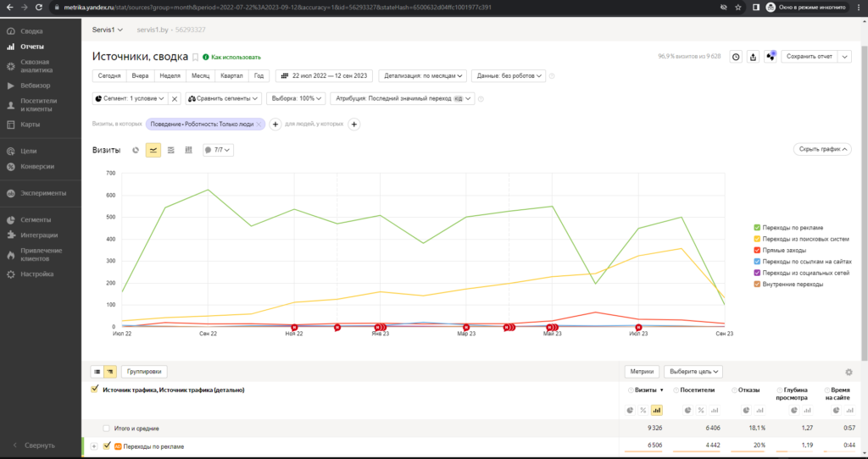
Task: Switch table to flat list view
Action: click(97, 372)
